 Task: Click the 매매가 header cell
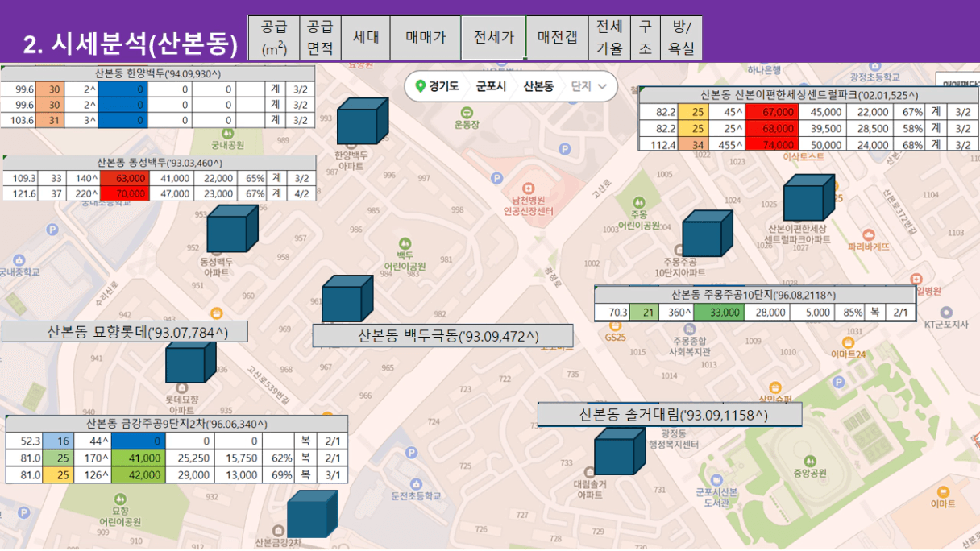pos(426,38)
